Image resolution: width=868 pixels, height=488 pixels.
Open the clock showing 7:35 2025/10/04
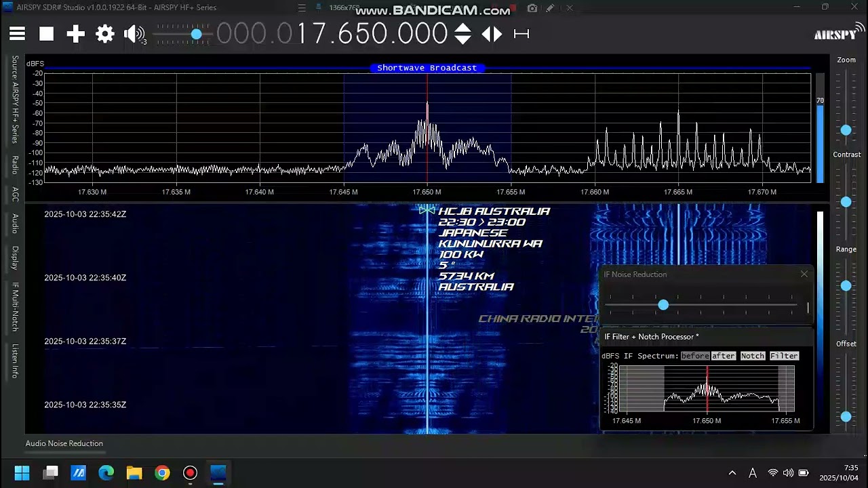pos(838,473)
